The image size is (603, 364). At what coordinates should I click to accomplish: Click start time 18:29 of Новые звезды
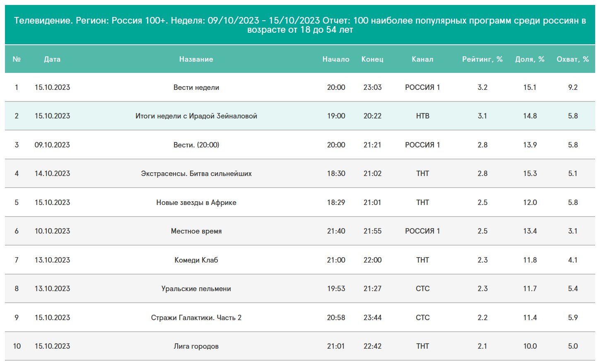coord(336,202)
